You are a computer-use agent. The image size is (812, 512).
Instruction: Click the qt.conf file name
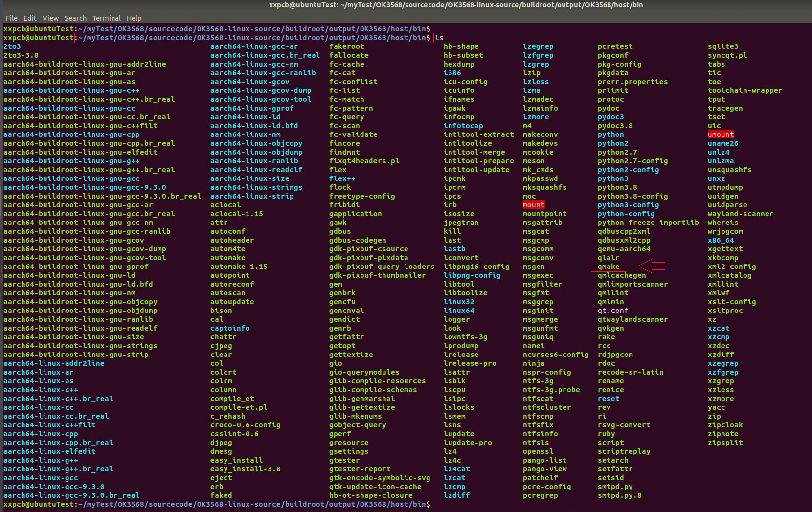click(x=613, y=311)
